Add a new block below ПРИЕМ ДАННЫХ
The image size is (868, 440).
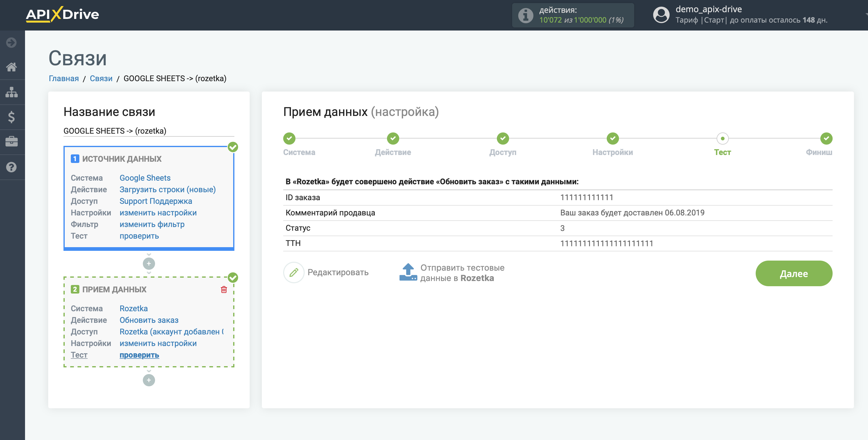pyautogui.click(x=149, y=380)
